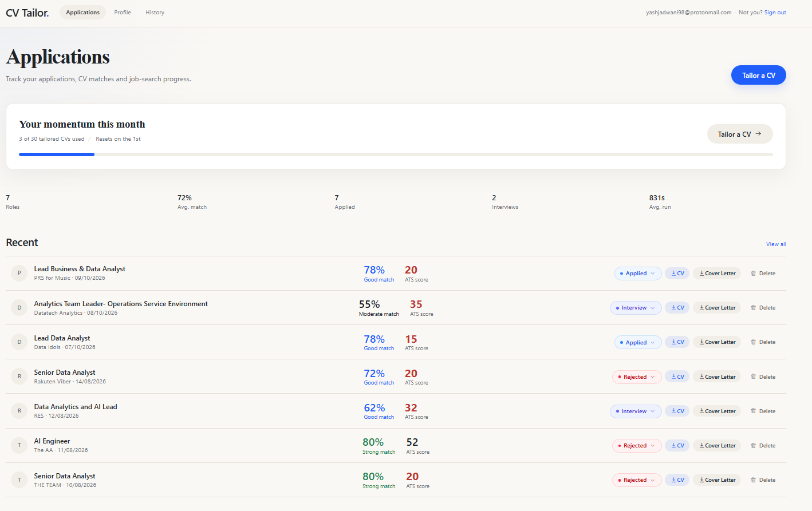Download Cover Letter for PRS for Music

pyautogui.click(x=717, y=274)
